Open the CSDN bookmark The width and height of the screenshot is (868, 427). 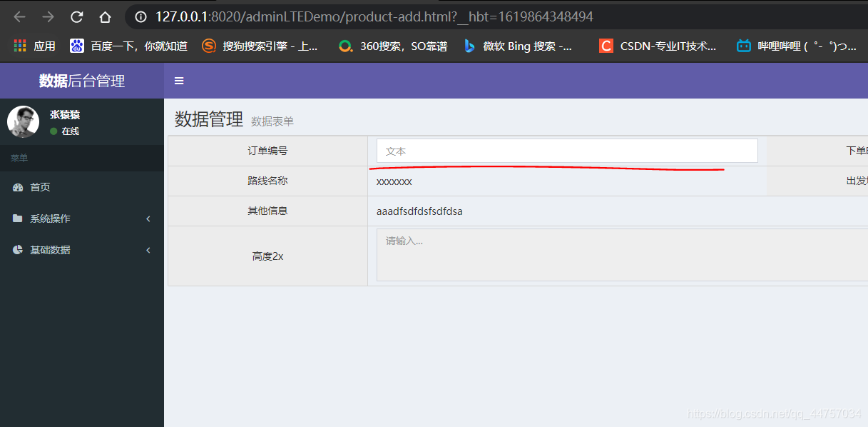658,46
